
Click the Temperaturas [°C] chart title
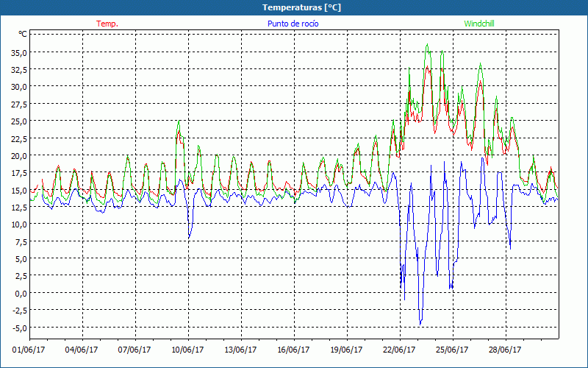pyautogui.click(x=301, y=7)
